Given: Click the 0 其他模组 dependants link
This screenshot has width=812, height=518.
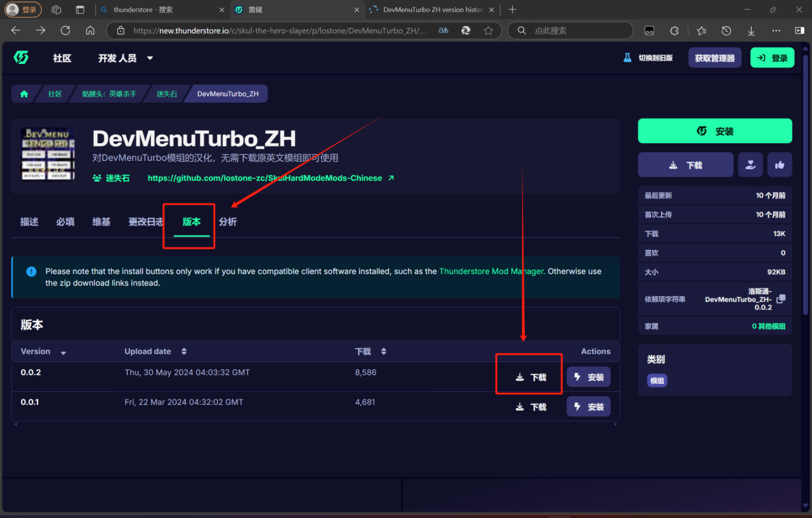Looking at the screenshot, I should pyautogui.click(x=768, y=326).
